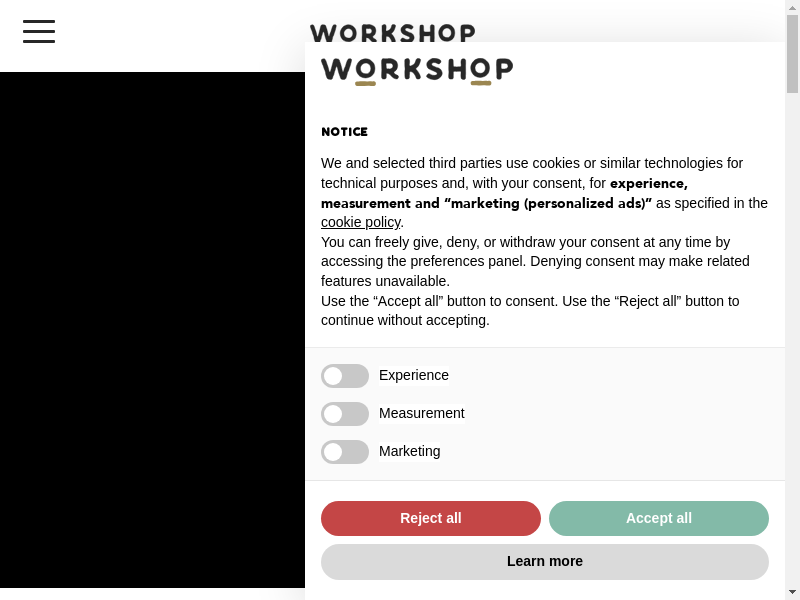Image resolution: width=800 pixels, height=600 pixels.
Task: Accept all cookies with the green button
Action: tap(659, 518)
